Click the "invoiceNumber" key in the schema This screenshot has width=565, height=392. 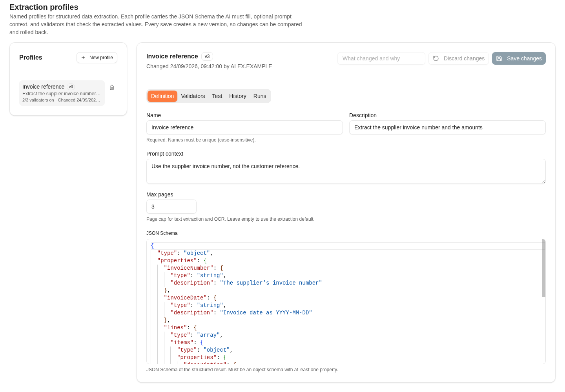tap(189, 268)
